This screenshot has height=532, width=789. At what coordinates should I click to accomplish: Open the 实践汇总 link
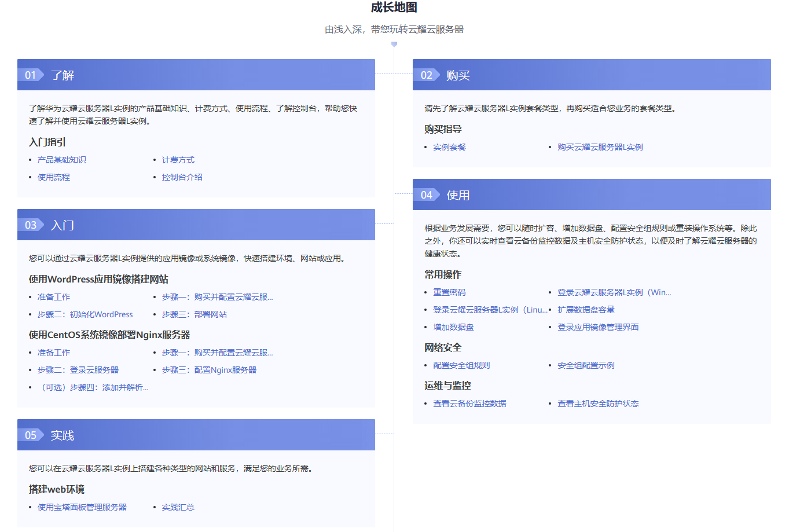tap(178, 507)
